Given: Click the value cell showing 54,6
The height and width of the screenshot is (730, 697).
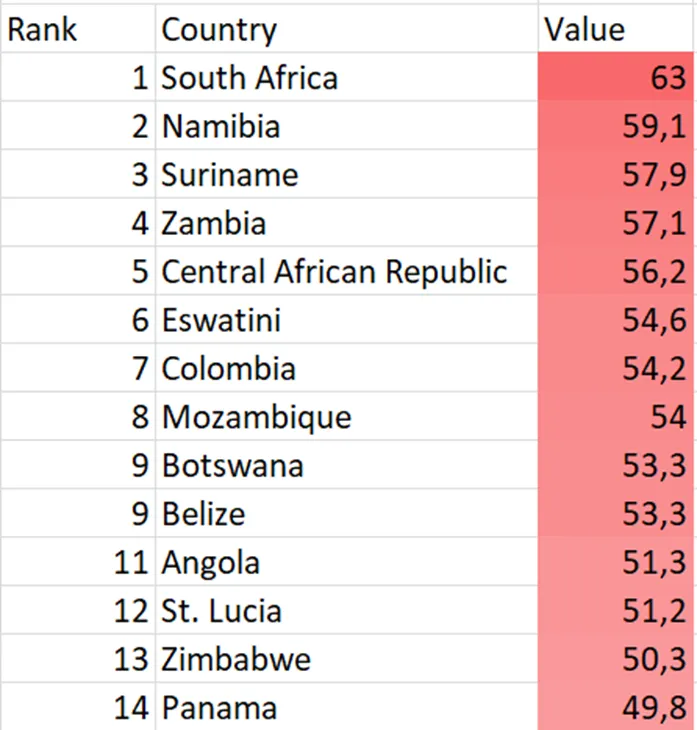Looking at the screenshot, I should pyautogui.click(x=616, y=319).
